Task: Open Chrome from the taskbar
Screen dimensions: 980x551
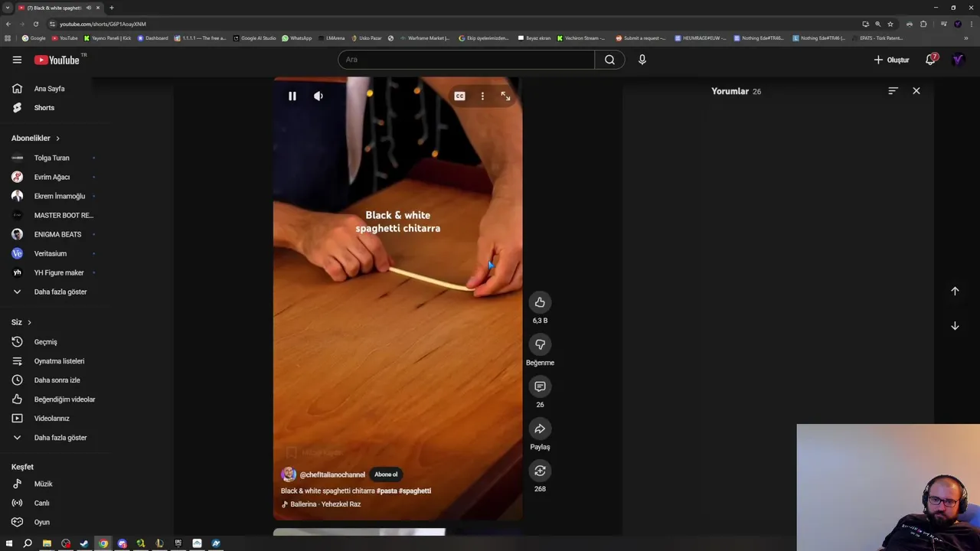Action: point(103,543)
